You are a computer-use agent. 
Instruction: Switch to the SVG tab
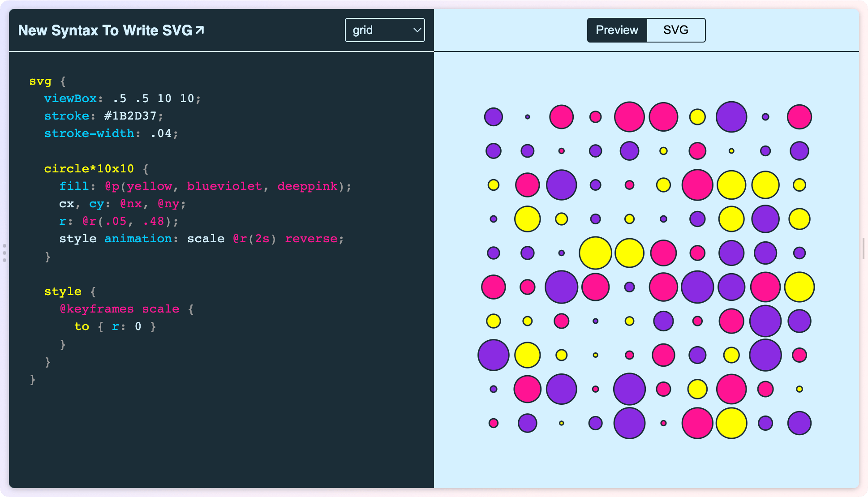coord(675,30)
